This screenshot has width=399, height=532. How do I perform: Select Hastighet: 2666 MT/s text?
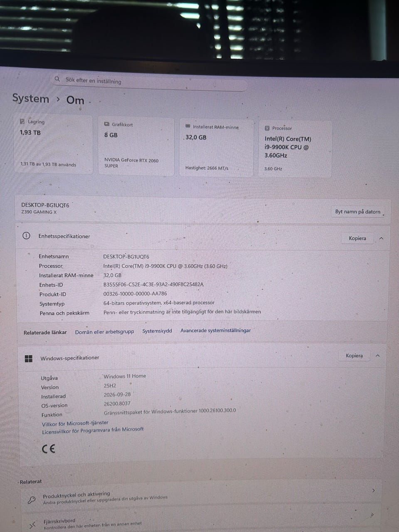click(207, 168)
